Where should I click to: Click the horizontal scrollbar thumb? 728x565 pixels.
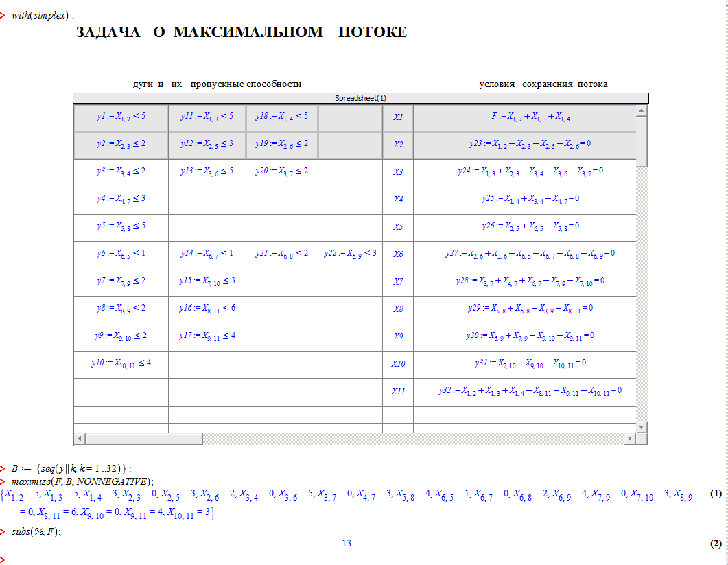coord(144,438)
